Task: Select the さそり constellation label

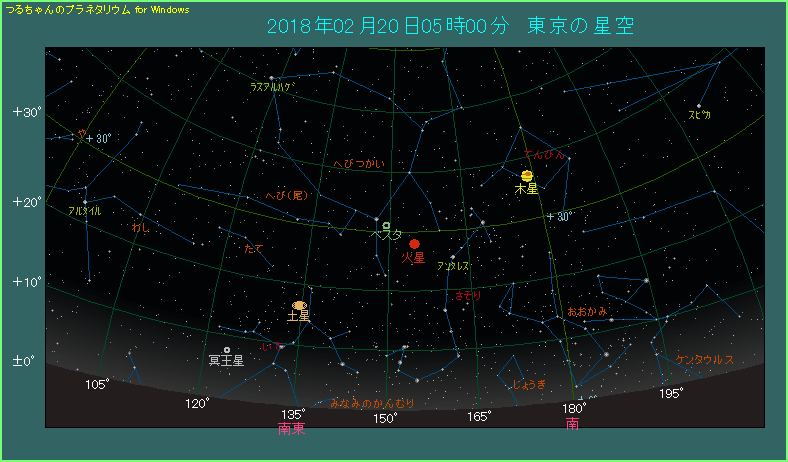Action: pyautogui.click(x=467, y=296)
